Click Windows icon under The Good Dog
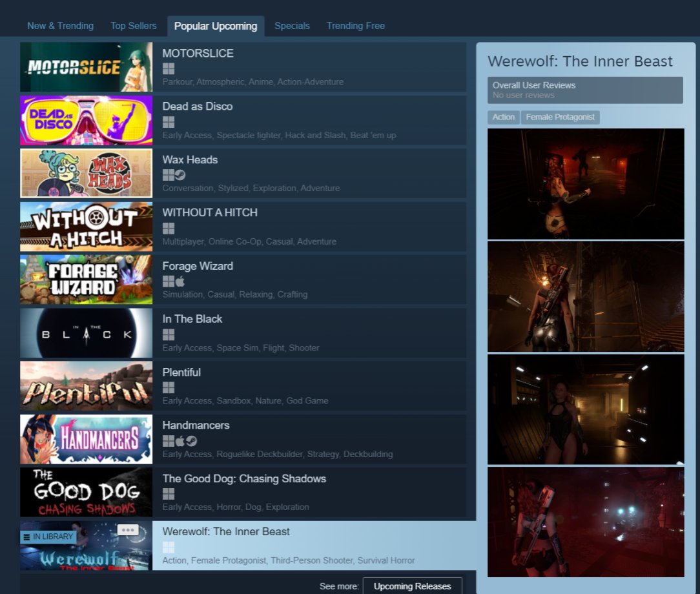The width and height of the screenshot is (700, 594). [169, 493]
